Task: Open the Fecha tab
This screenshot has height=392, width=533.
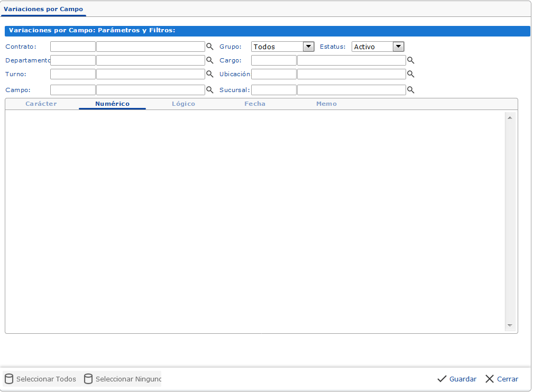Action: tap(255, 104)
